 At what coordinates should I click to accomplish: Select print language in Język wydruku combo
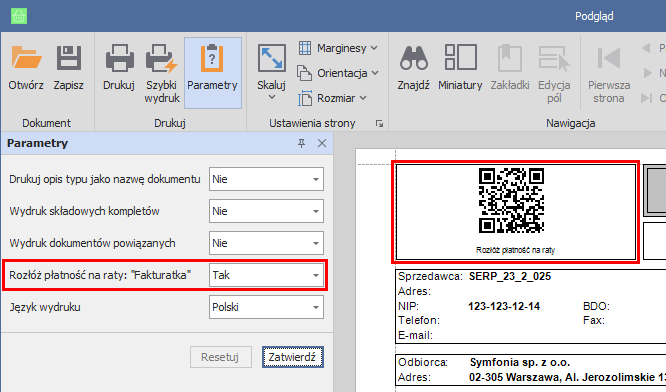click(x=266, y=307)
